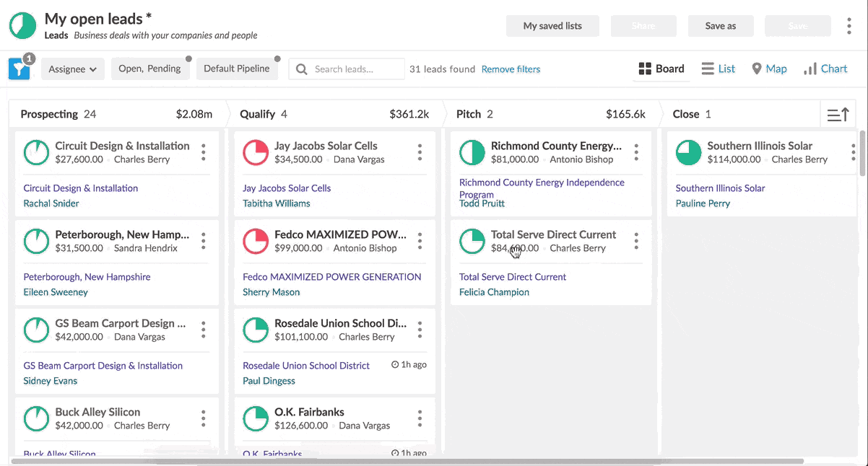Switch to Chart view
Screen dimensions: 868x466
(x=825, y=69)
